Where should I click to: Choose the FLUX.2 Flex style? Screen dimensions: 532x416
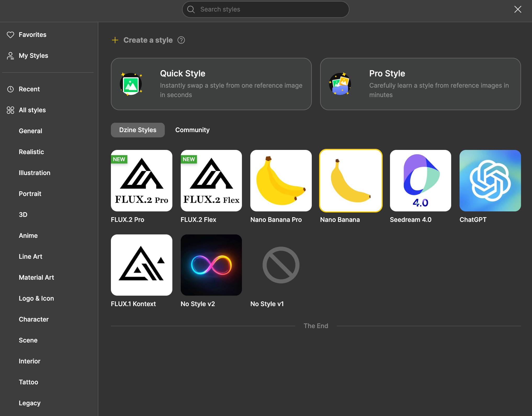pyautogui.click(x=211, y=181)
